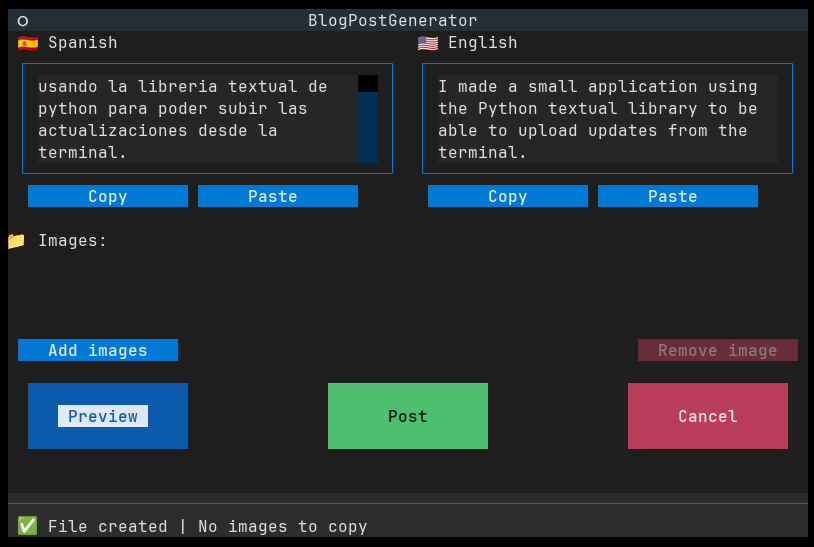Focus the Spanish text area
This screenshot has width=814, height=547.
[190, 119]
